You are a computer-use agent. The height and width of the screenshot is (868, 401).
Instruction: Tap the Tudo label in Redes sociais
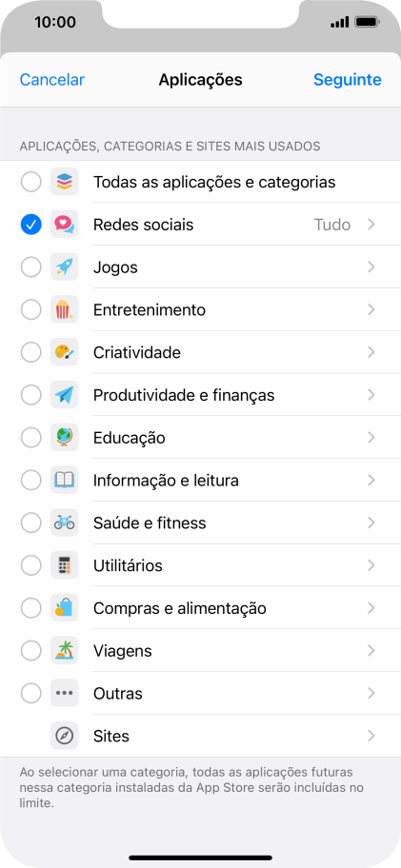click(x=332, y=225)
